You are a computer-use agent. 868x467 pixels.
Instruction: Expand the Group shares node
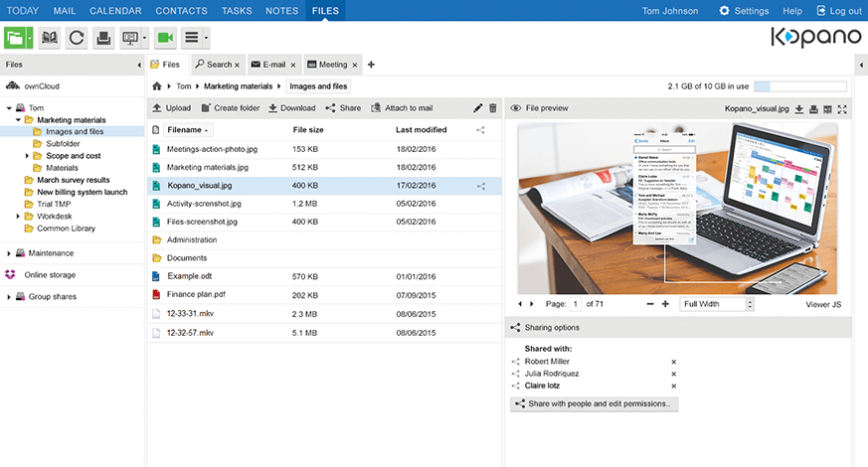tap(9, 297)
